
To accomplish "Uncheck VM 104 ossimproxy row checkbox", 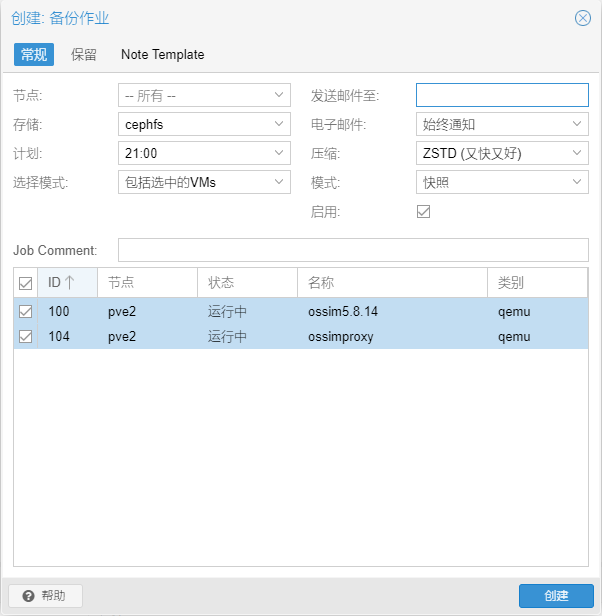I will click(x=26, y=337).
